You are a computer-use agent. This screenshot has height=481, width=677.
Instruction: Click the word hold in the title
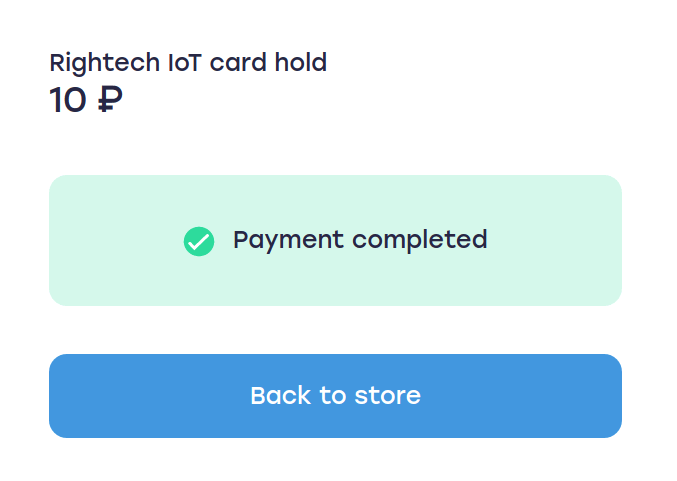pos(301,62)
